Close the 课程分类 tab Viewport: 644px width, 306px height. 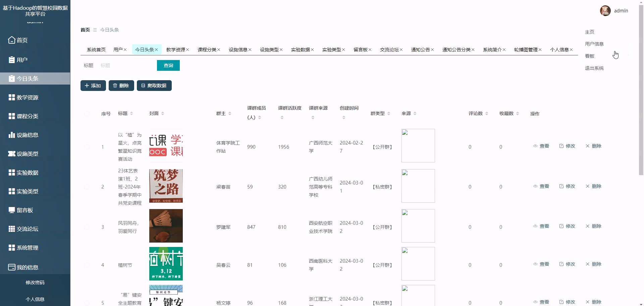coord(219,50)
